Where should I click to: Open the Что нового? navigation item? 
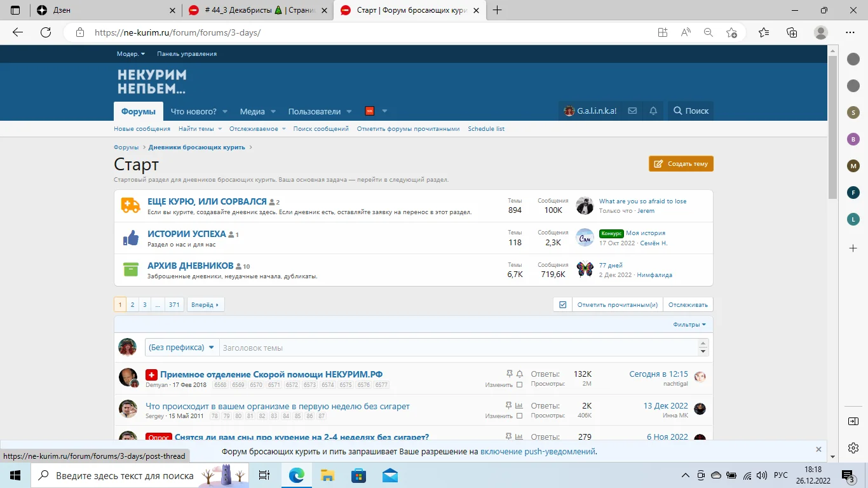pos(194,111)
